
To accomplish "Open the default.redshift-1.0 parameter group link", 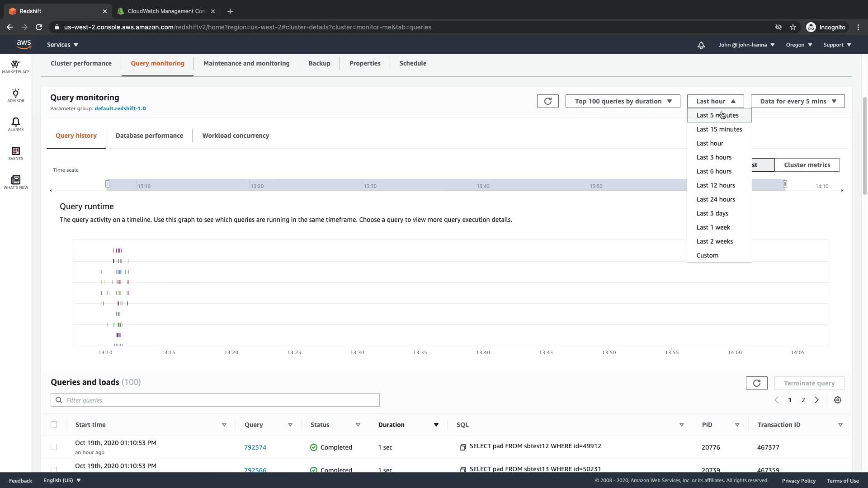I will (x=120, y=108).
